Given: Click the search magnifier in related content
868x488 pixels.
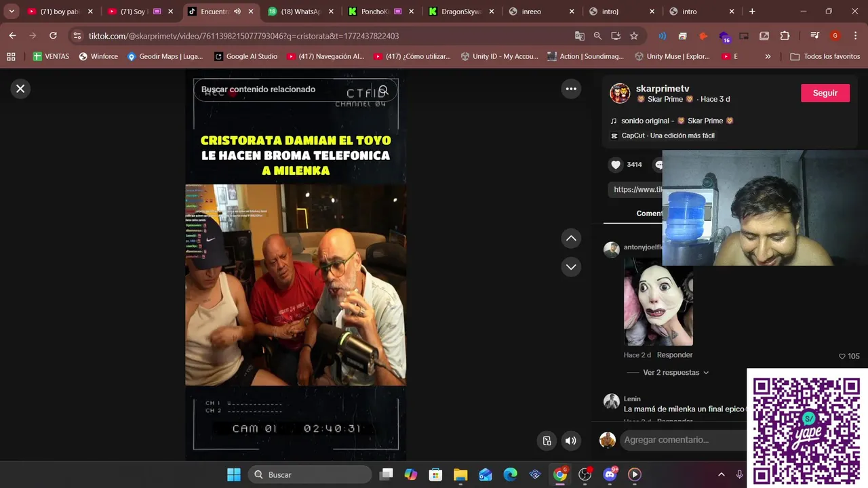Looking at the screenshot, I should point(383,90).
